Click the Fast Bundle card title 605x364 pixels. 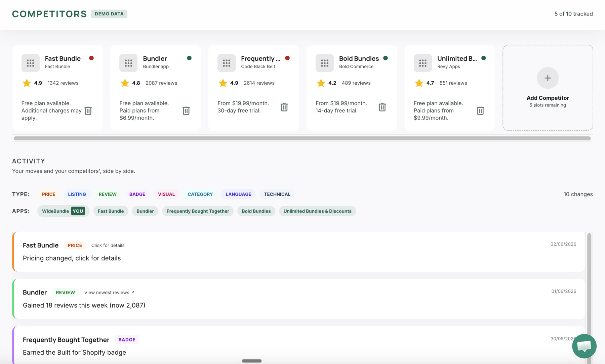pos(63,58)
